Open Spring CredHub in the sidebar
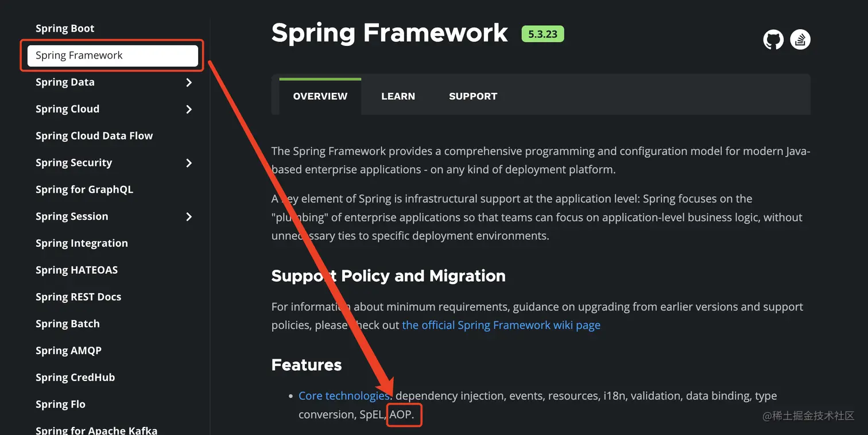868x435 pixels. click(75, 378)
